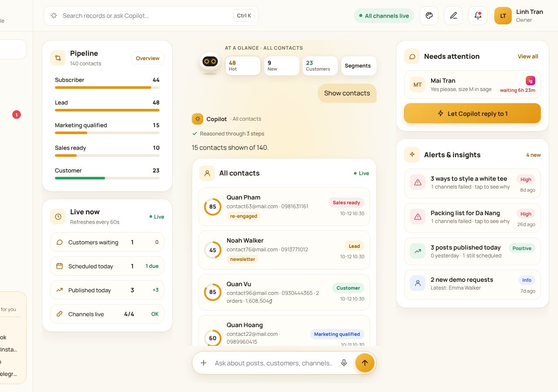Click 'Reasoned through 3 steps' text
The width and height of the screenshot is (558, 392).
click(x=232, y=134)
